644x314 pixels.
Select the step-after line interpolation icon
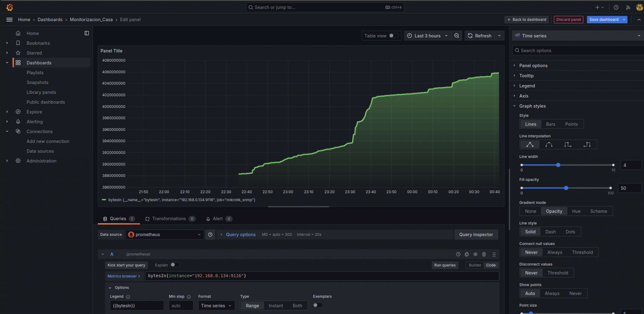coord(587,144)
